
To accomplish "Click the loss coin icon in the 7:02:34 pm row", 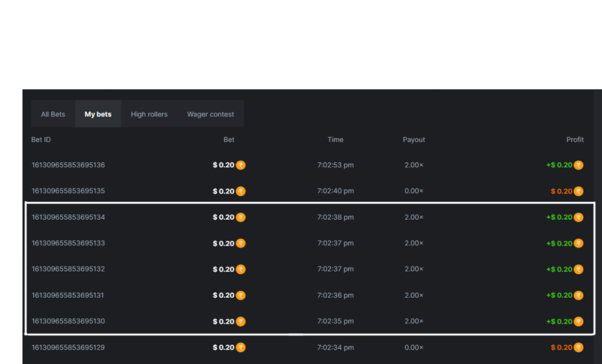I will coord(579,348).
